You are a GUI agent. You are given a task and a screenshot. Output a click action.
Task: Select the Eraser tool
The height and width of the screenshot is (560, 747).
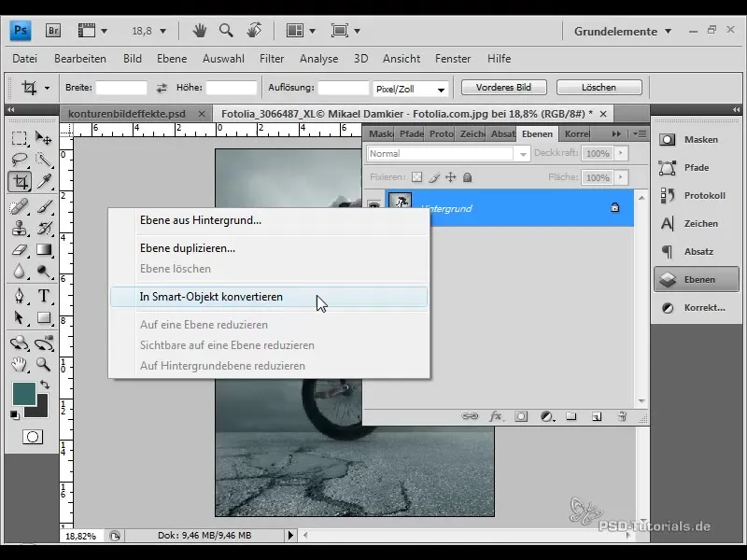tap(20, 249)
